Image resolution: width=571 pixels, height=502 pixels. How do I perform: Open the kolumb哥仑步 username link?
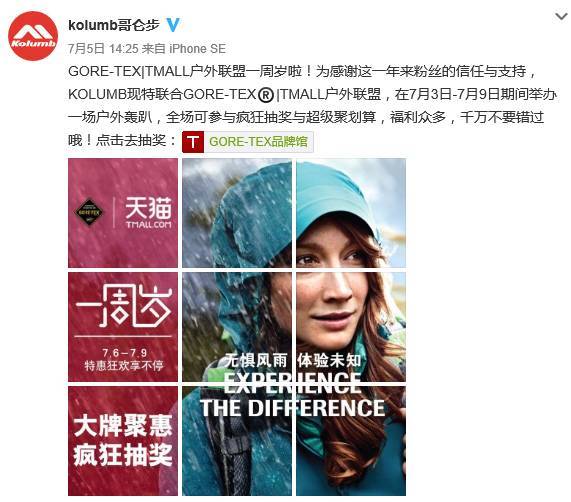click(114, 25)
